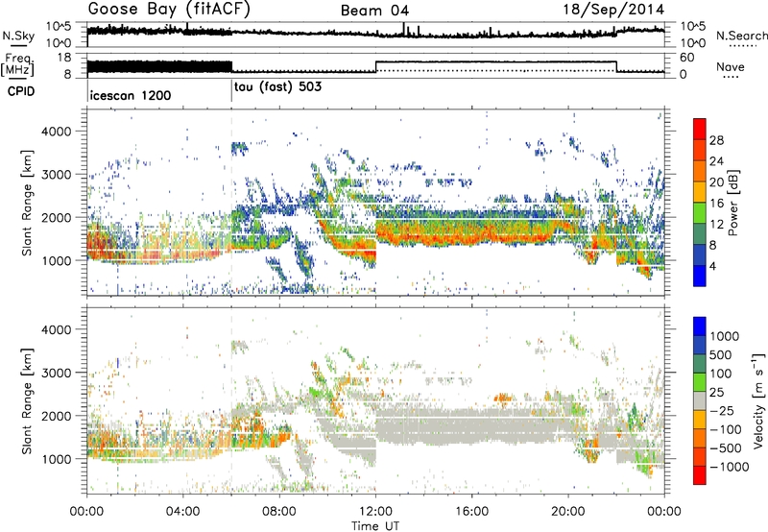Click the "-25" tick on the Velocity colorbar
768x532 pixels.
tap(722, 410)
